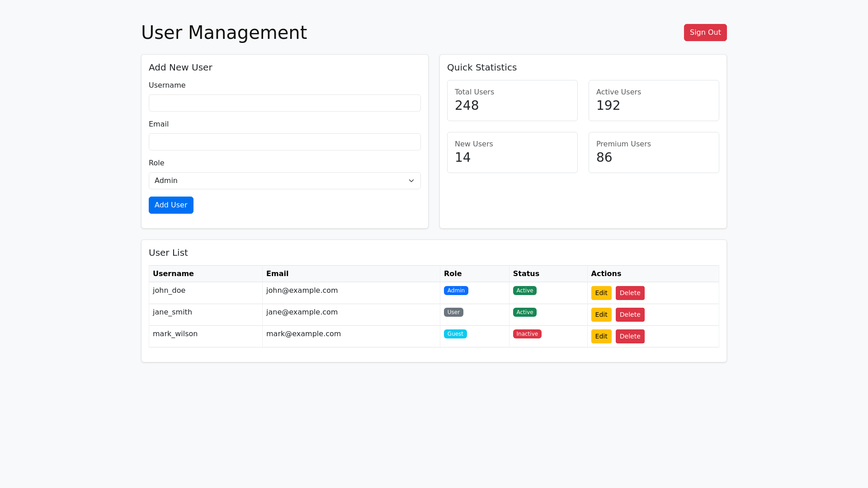Select the Premium Users stat card

pos(654,152)
